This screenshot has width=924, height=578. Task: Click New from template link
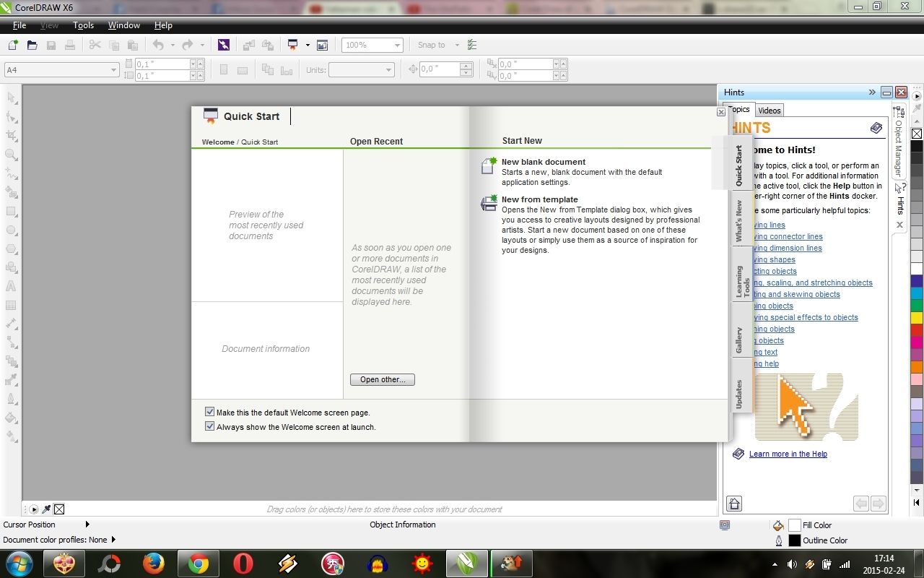click(x=540, y=199)
